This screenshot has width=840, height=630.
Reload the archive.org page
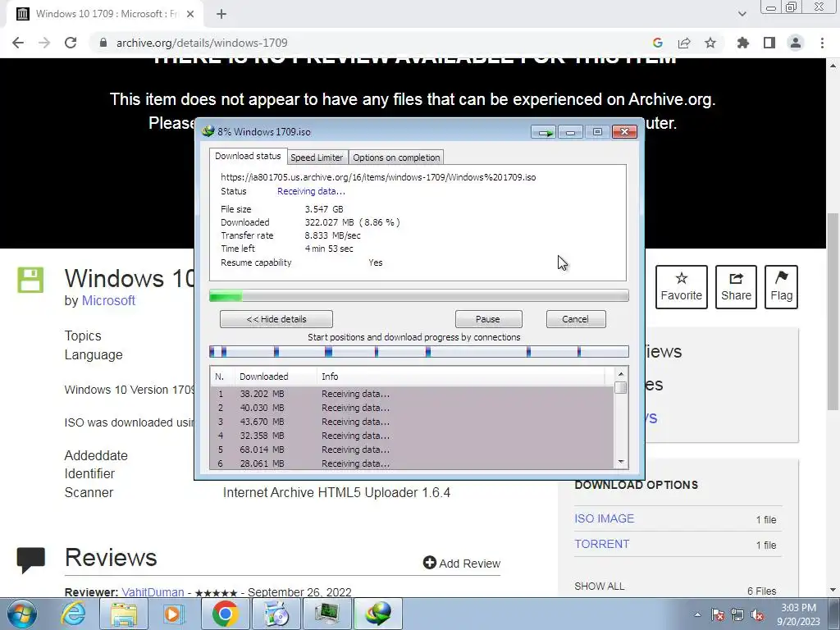point(71,43)
